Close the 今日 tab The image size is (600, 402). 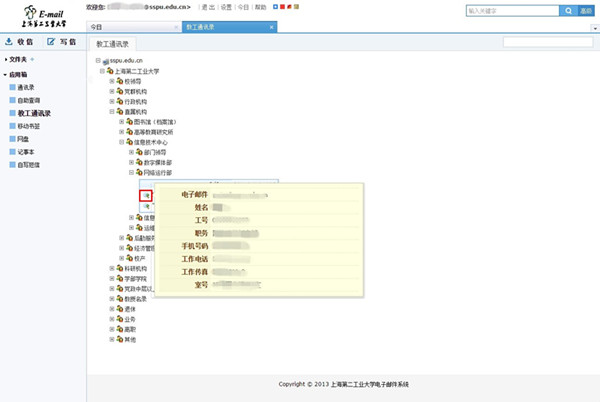[x=176, y=26]
